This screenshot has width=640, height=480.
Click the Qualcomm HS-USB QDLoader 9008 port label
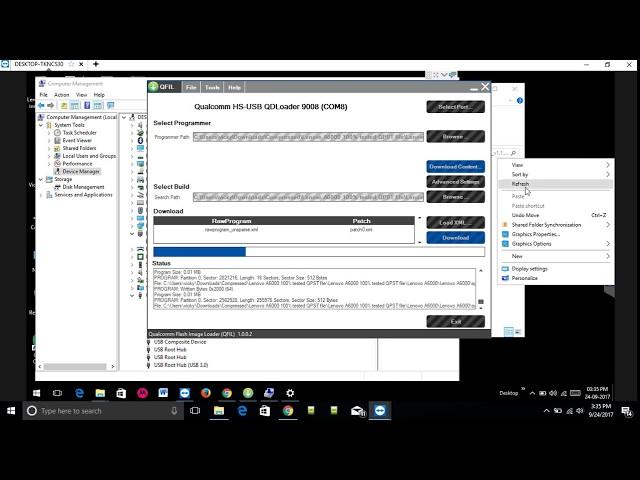point(271,107)
